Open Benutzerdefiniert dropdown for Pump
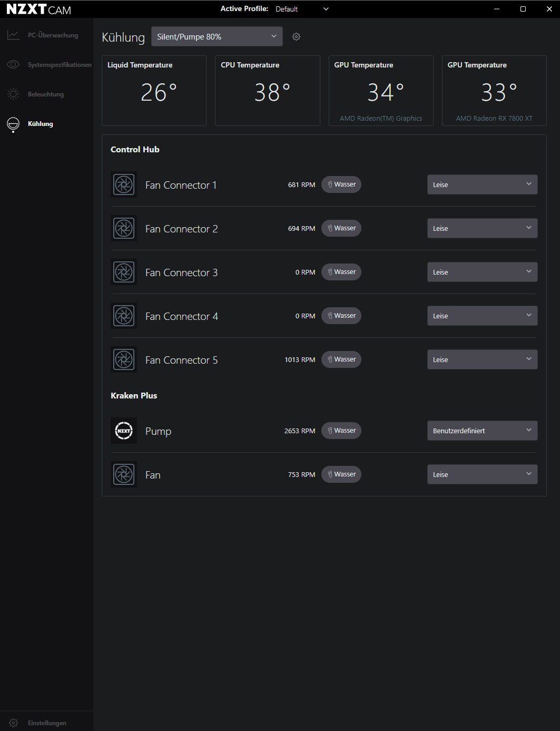The width and height of the screenshot is (560, 731). (x=482, y=431)
